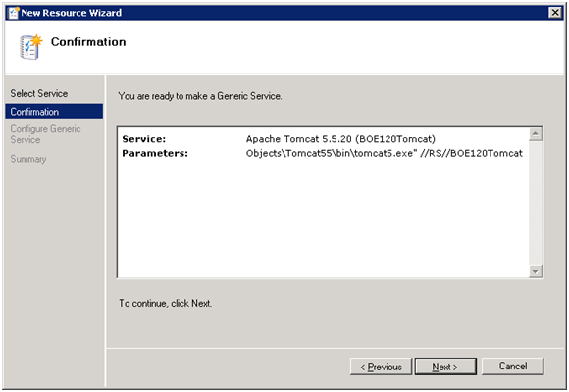Open the Summary step in the sidebar
569x392 pixels.
[28, 159]
